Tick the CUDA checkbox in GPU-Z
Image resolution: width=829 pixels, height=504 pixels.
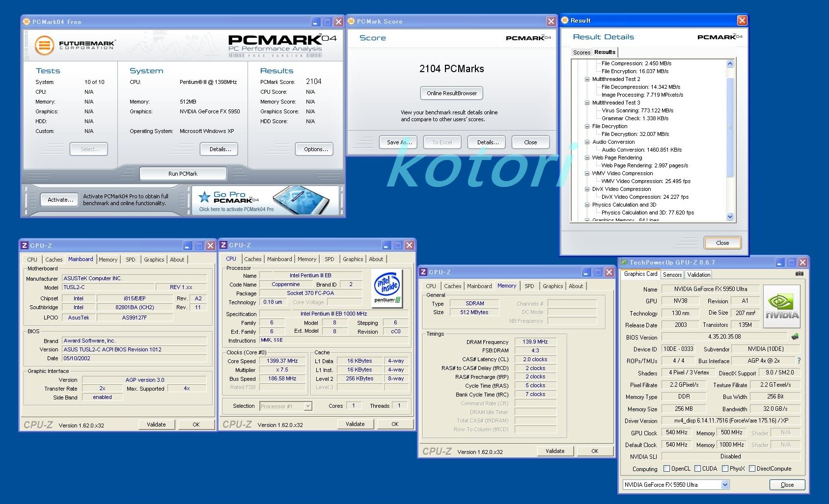[697, 469]
